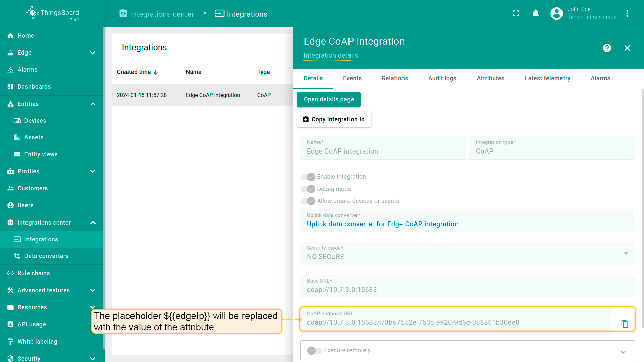Click the Alarms sidebar icon
This screenshot has height=362, width=644.
coord(10,70)
